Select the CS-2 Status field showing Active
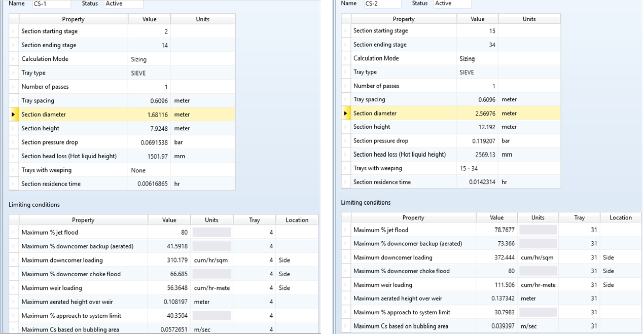Image resolution: width=644 pixels, height=334 pixels. 452,4
